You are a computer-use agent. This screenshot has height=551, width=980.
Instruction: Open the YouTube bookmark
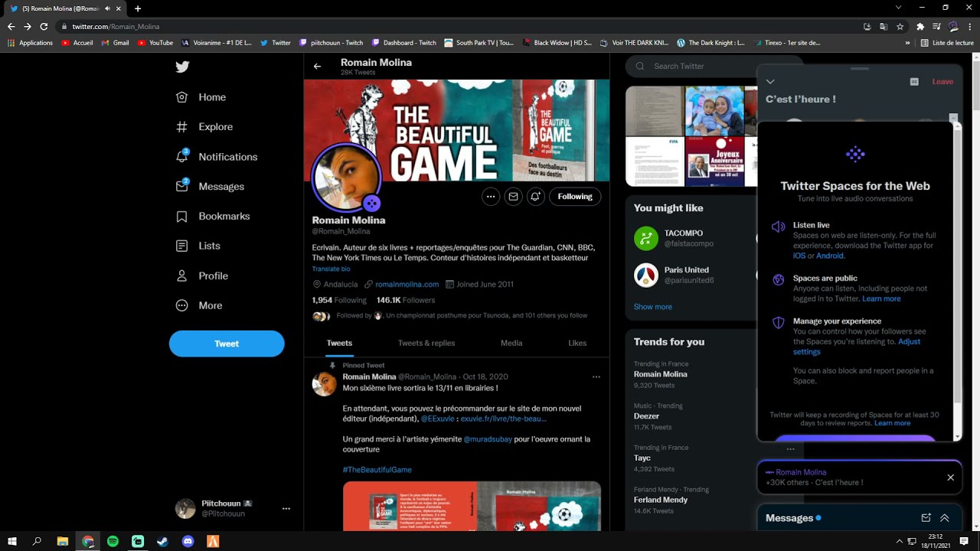point(155,43)
